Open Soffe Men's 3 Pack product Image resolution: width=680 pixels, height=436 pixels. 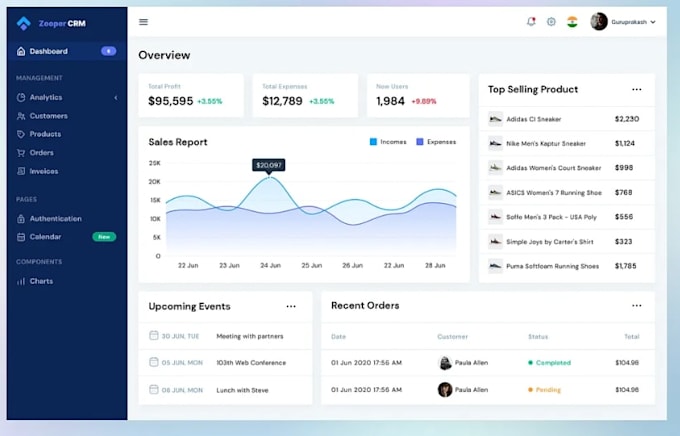coord(567,217)
